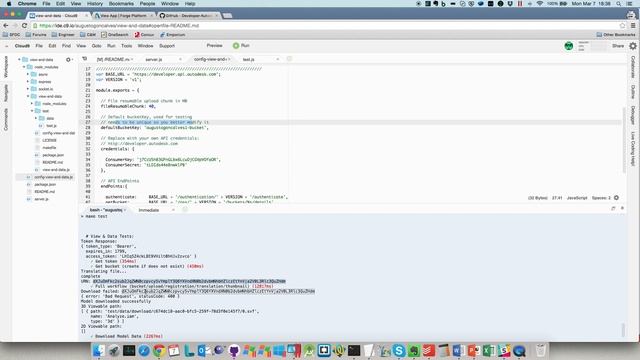The width and height of the screenshot is (640, 360).
Task: Toggle the Debugger side panel
Action: click(633, 115)
